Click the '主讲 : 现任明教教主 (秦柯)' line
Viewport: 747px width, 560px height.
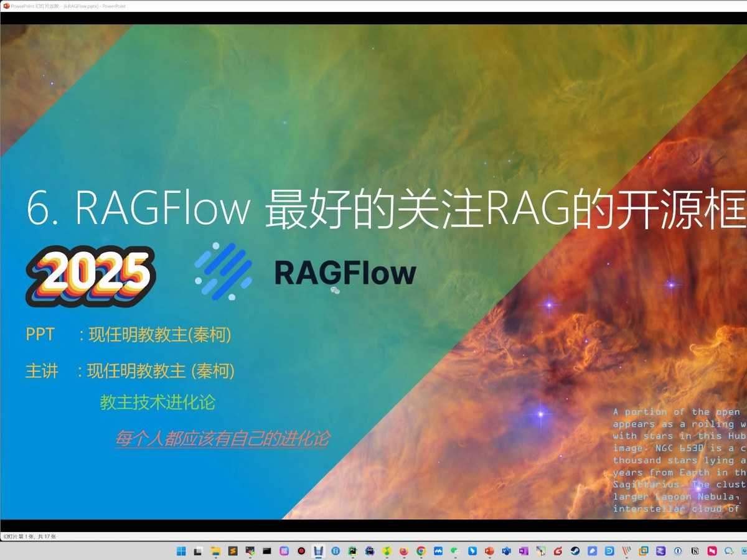129,371
